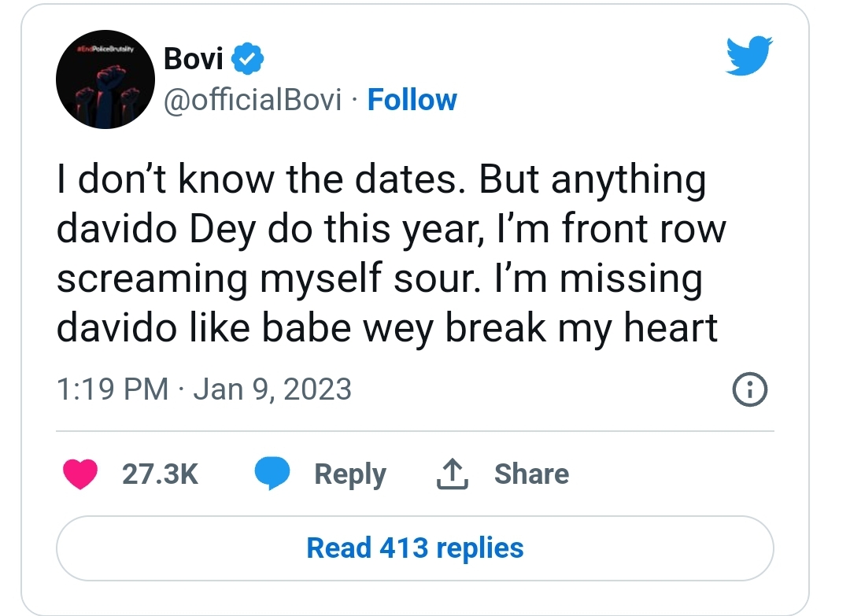The image size is (850, 616).
Task: Click the share upload arrow icon
Action: [452, 474]
